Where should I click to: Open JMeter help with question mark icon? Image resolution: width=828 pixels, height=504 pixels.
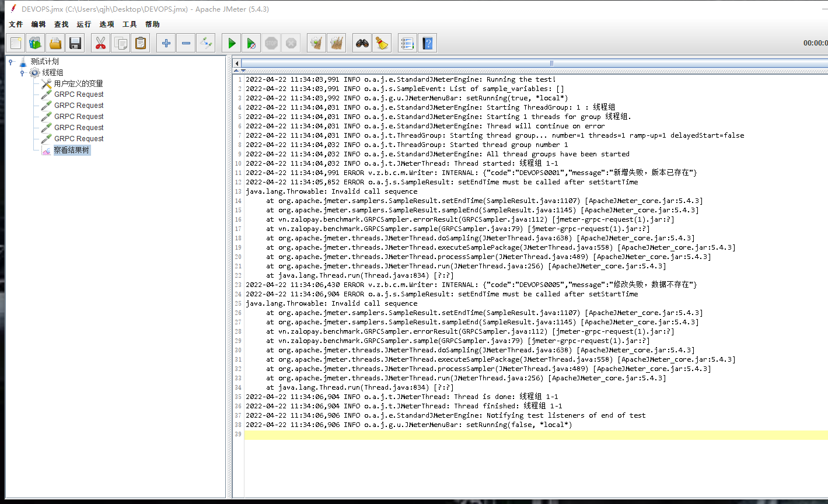[427, 43]
